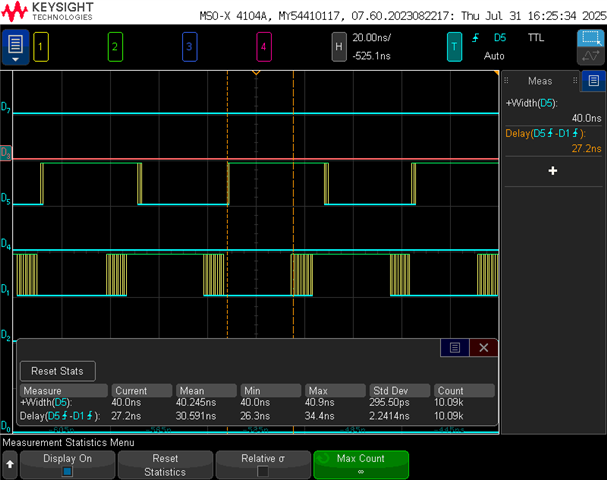This screenshot has height=480, width=607.
Task: Click the Max column header
Action: pyautogui.click(x=335, y=391)
